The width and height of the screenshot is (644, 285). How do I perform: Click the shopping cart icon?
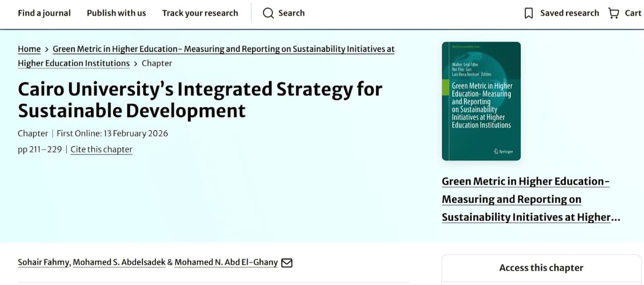click(613, 13)
